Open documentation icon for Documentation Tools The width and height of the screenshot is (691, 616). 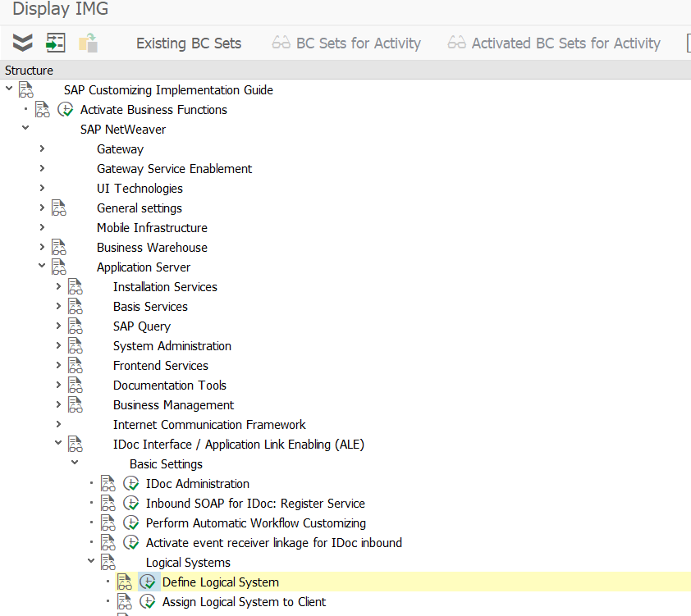pyautogui.click(x=75, y=385)
